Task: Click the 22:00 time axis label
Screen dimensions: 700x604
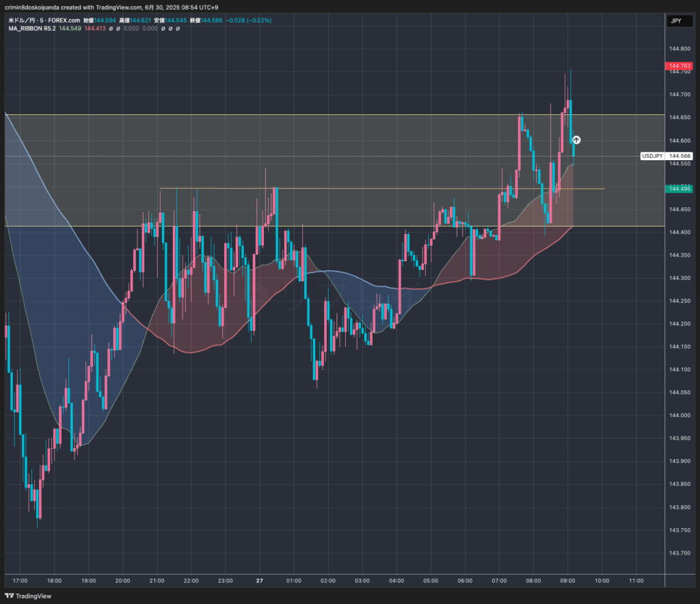Action: tap(191, 581)
